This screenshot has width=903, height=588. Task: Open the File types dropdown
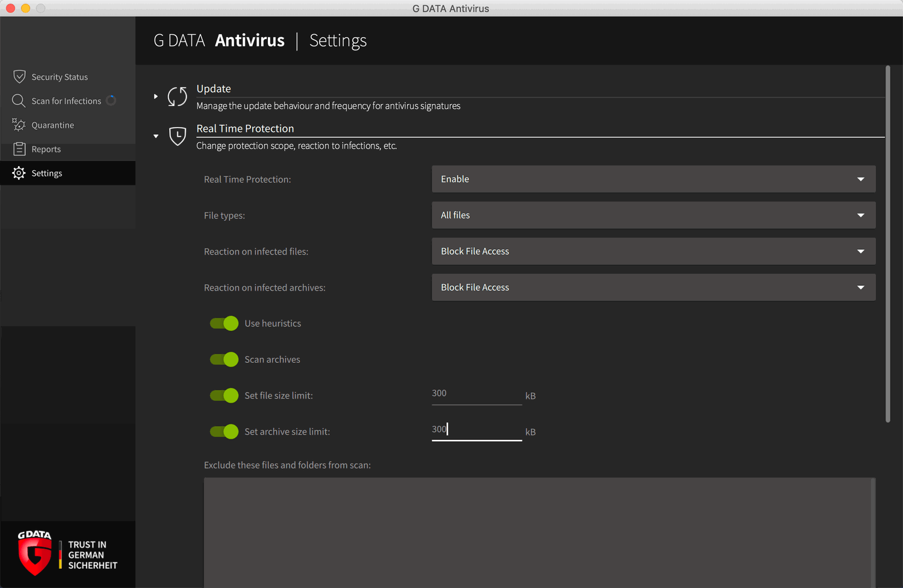[654, 215]
